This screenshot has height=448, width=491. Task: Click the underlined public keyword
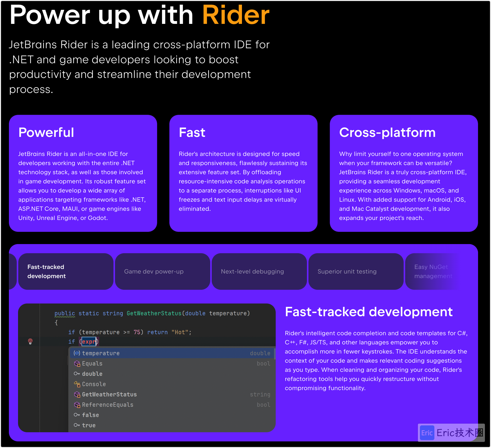pyautogui.click(x=65, y=314)
